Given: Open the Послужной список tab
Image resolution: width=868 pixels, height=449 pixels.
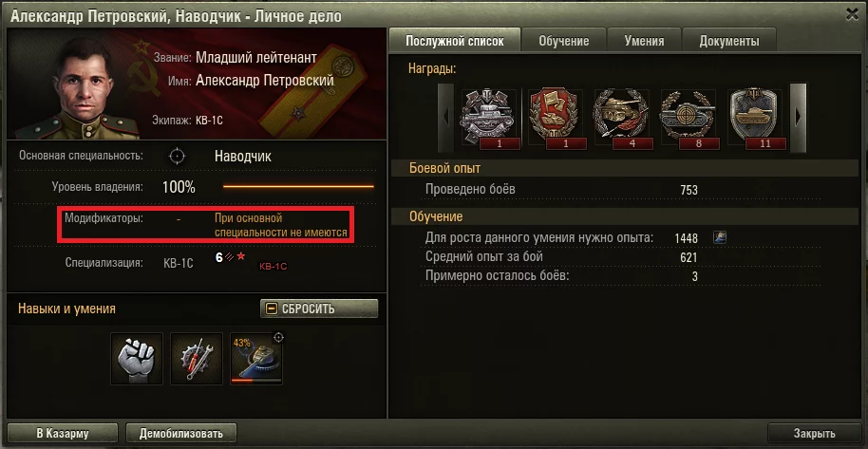Looking at the screenshot, I should tap(455, 41).
